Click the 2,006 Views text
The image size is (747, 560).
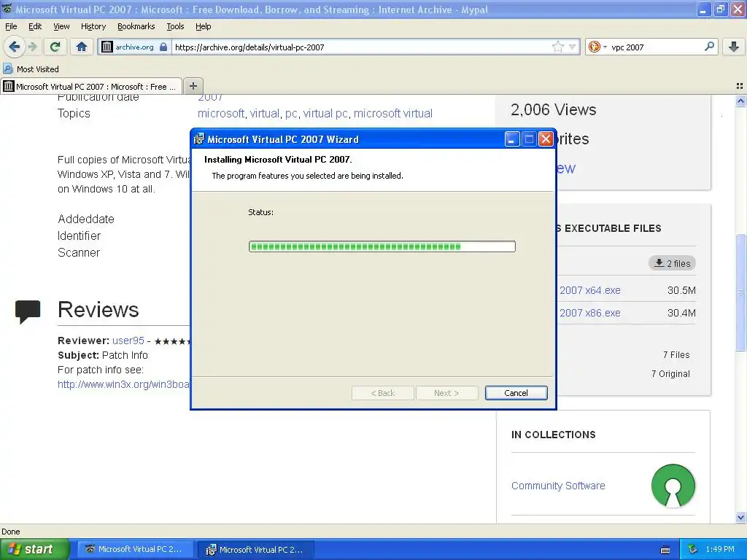[x=553, y=109]
